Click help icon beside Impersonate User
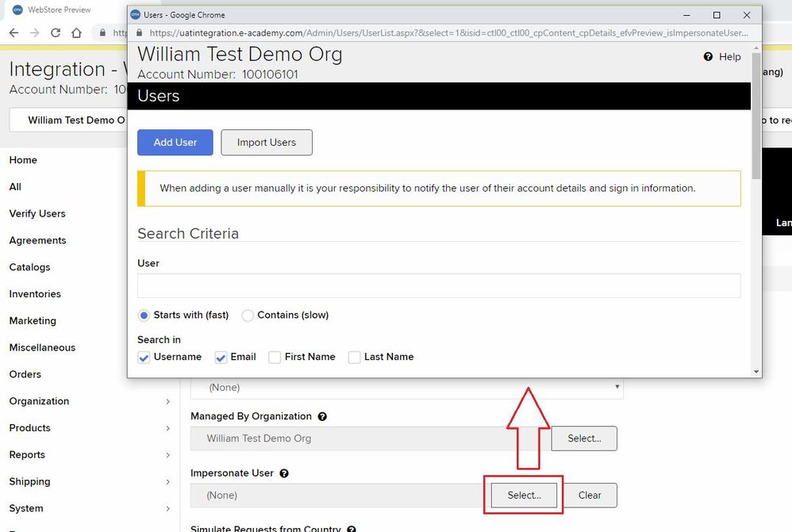The image size is (792, 532). click(284, 473)
